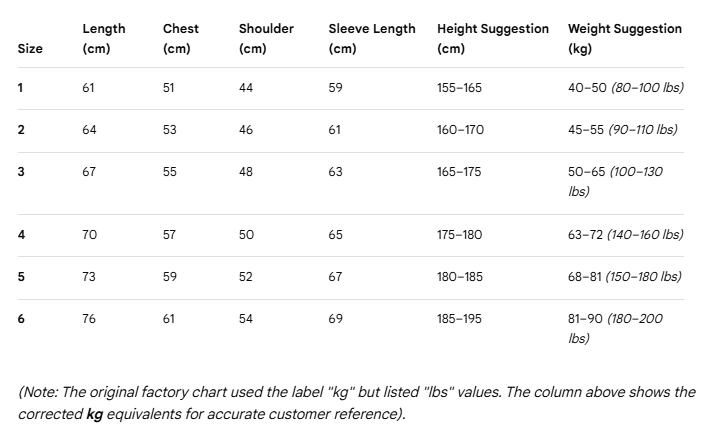Select the Shoulder (cm) header
Viewport: 720px width, 438px height.
(266, 39)
